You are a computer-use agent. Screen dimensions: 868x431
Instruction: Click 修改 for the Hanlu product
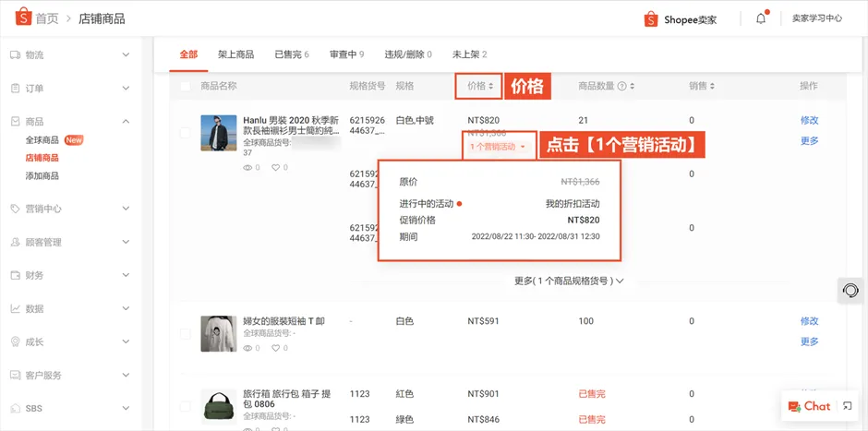tap(809, 120)
